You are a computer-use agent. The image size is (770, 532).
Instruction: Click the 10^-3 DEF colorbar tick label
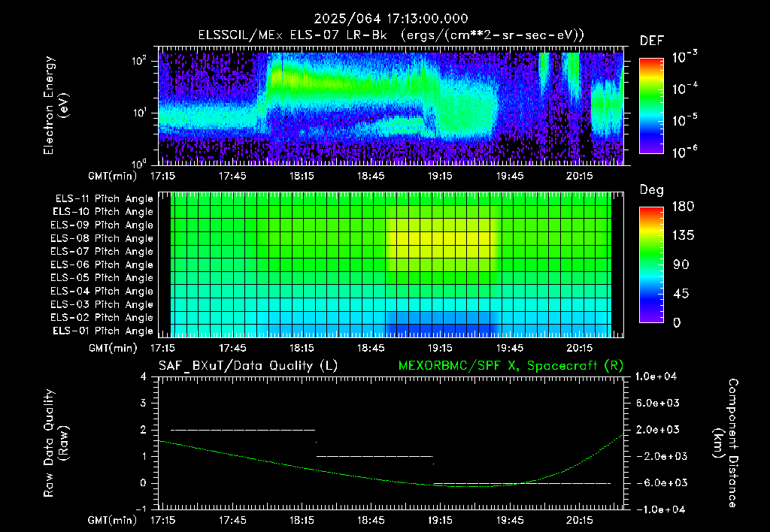(x=685, y=57)
